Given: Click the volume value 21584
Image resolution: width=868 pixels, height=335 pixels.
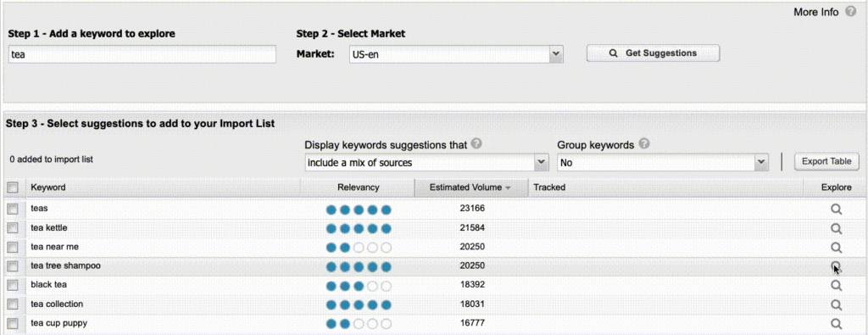Looking at the screenshot, I should pos(471,227).
